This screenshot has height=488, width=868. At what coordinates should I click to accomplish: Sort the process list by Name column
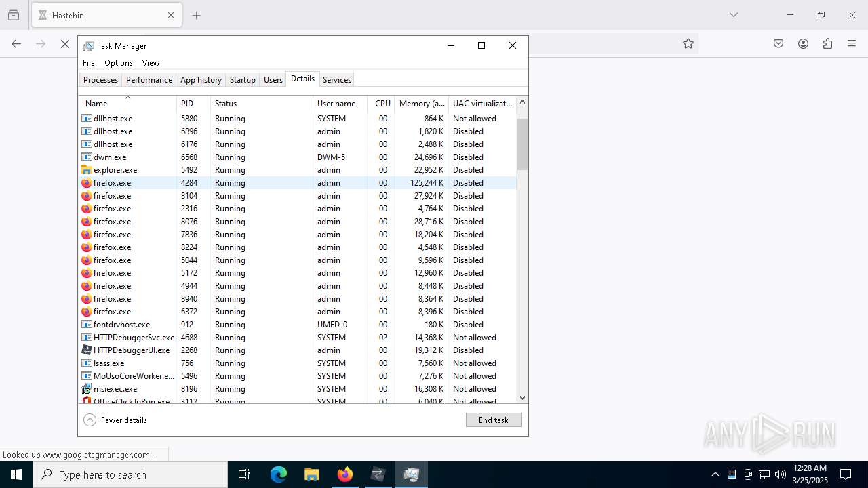[x=127, y=103]
